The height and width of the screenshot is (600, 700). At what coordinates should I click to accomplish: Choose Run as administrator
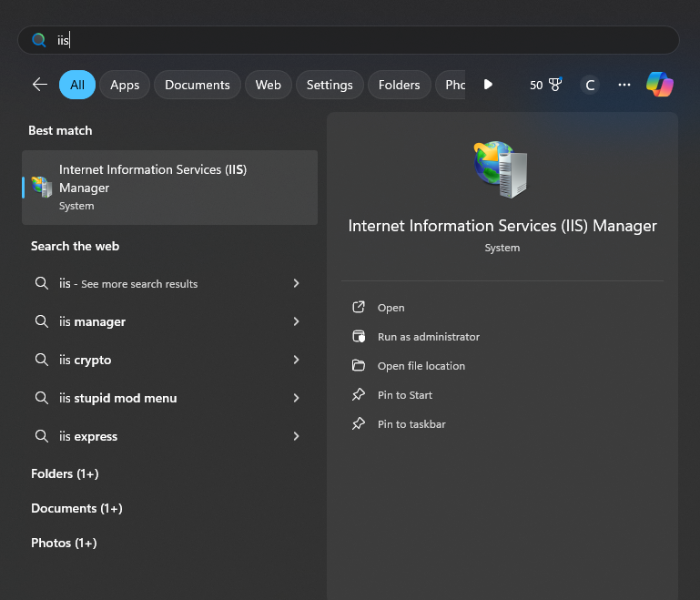pos(429,337)
